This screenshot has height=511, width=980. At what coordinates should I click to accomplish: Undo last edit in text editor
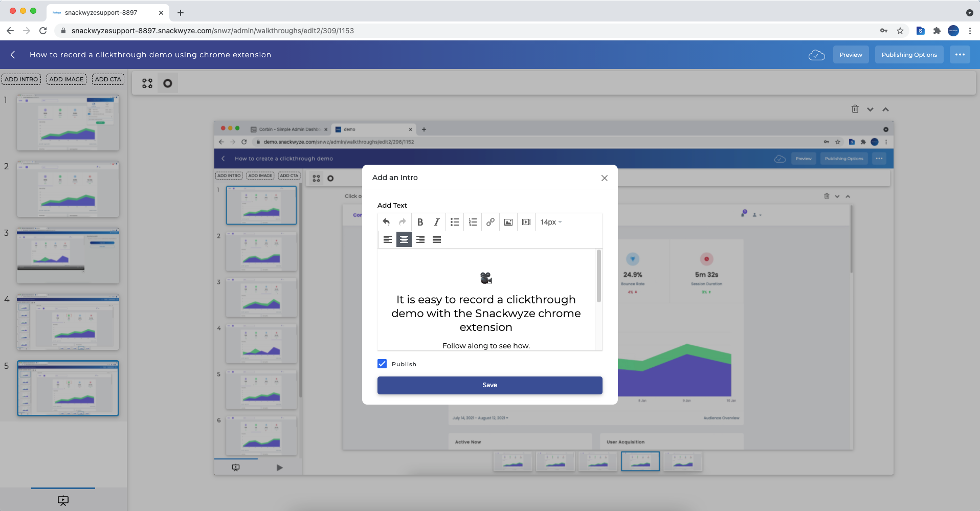386,222
